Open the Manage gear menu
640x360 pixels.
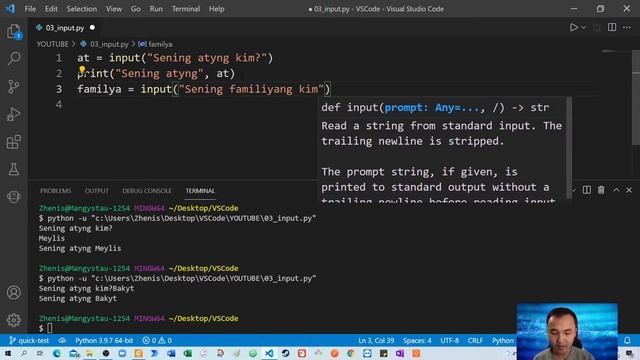point(13,320)
